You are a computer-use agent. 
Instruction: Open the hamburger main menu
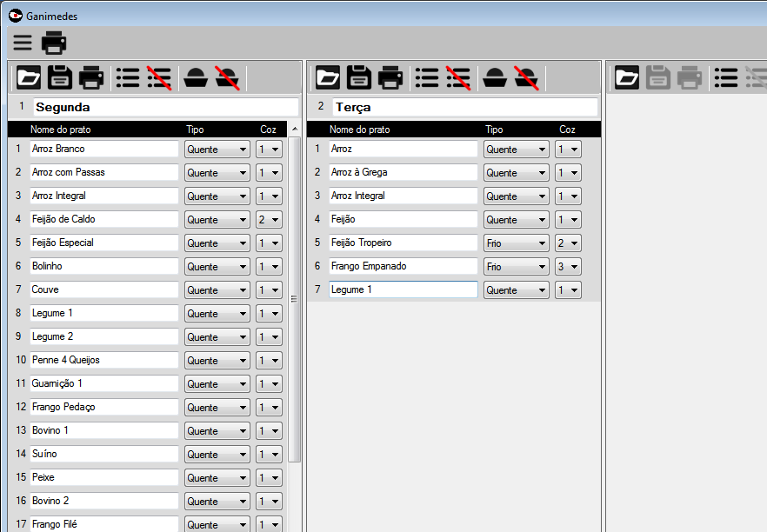click(22, 43)
